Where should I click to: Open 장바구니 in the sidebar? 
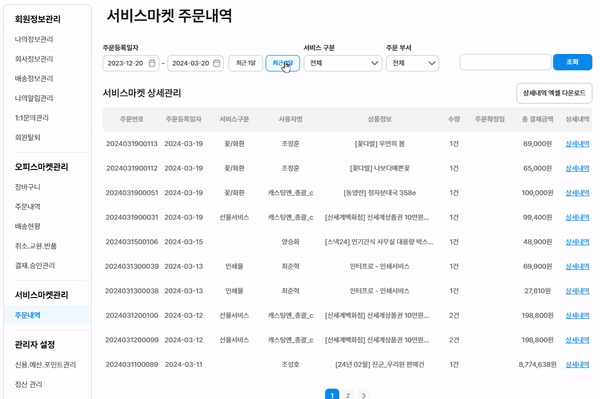pos(27,187)
